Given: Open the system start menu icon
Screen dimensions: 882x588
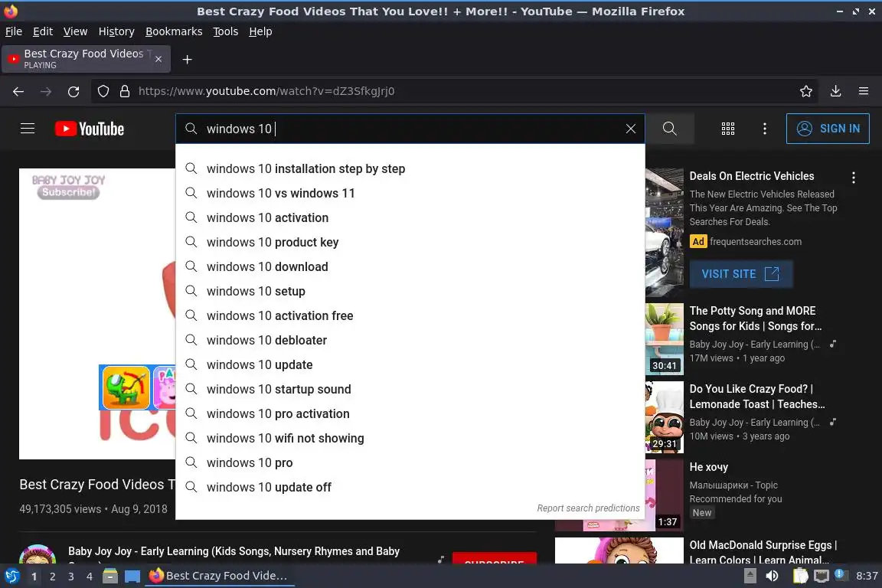Looking at the screenshot, I should coord(11,577).
